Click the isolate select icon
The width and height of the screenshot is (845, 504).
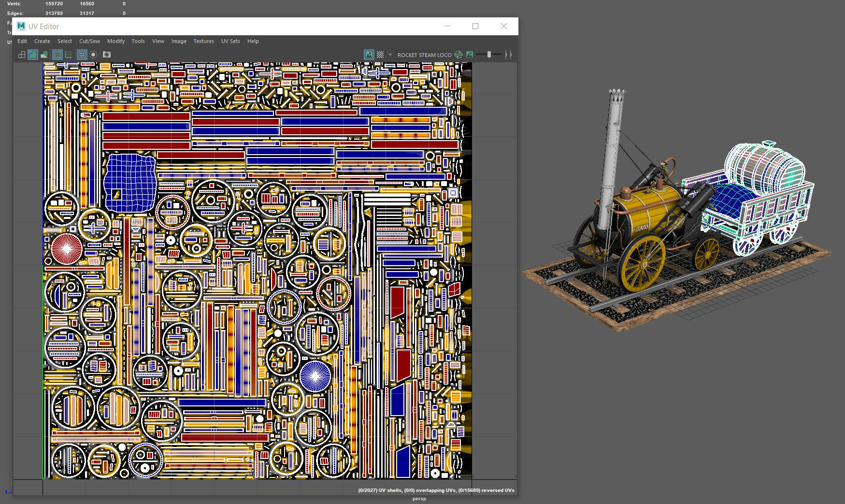(93, 55)
